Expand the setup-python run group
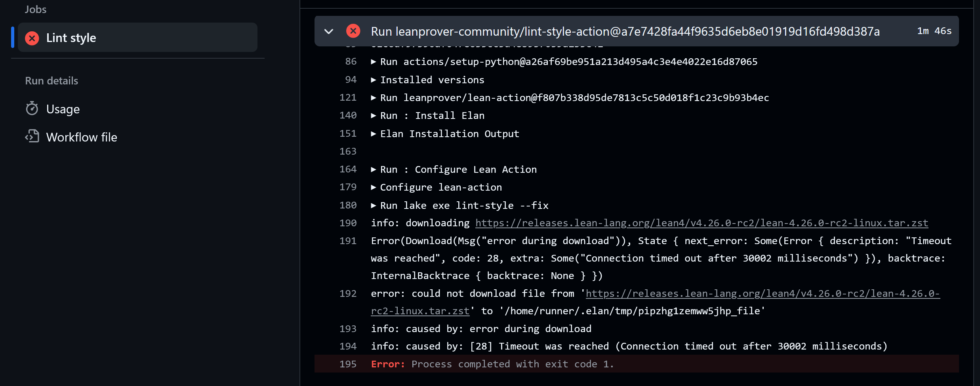980x386 pixels. pyautogui.click(x=373, y=62)
